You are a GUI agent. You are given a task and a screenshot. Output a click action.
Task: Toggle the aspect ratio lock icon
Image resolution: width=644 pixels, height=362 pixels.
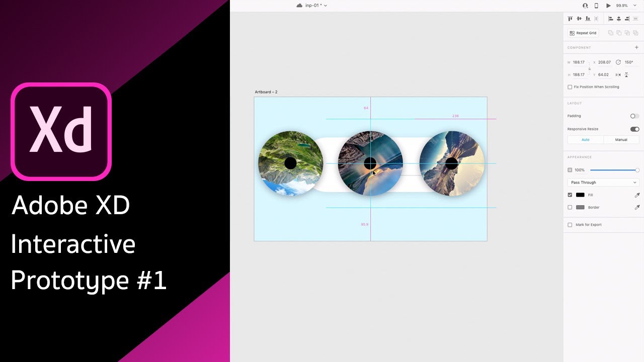point(590,68)
